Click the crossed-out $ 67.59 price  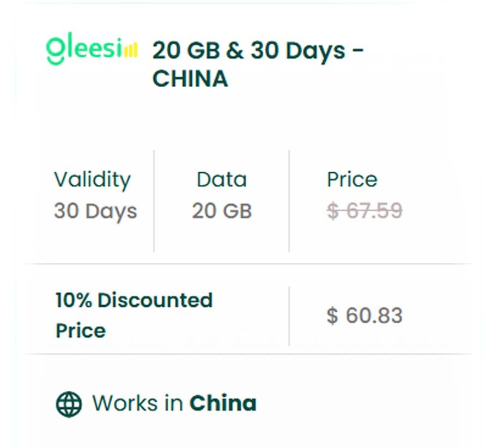[364, 210]
